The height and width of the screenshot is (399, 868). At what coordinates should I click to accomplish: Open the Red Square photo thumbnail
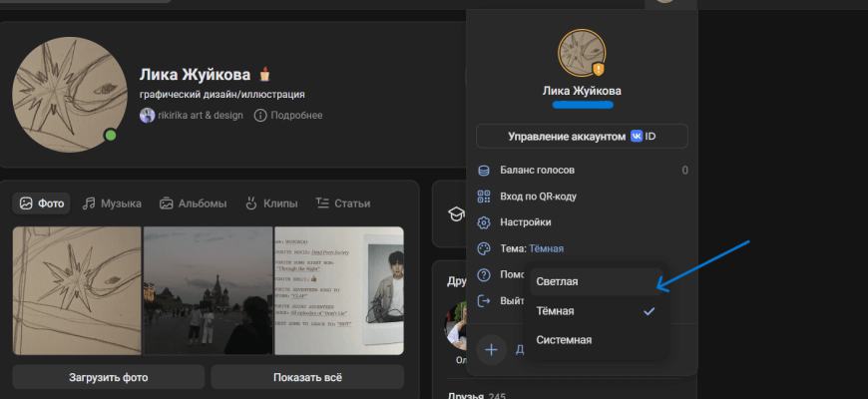pos(208,290)
